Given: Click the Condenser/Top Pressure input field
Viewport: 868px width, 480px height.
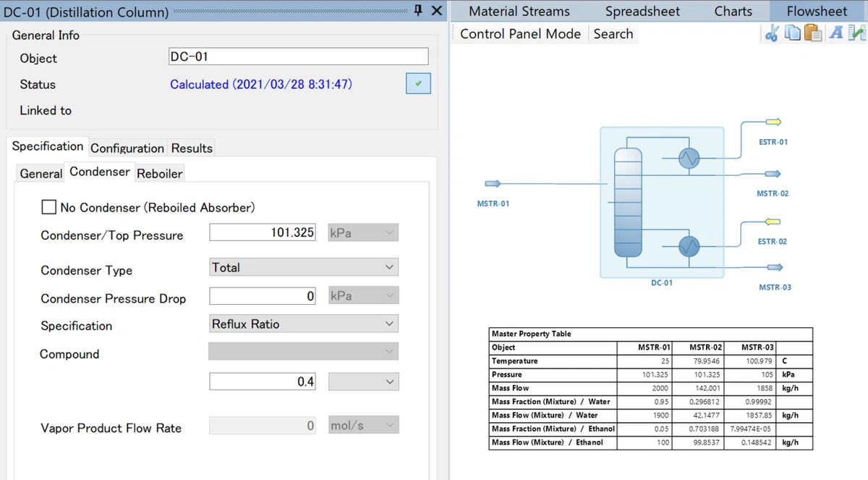Looking at the screenshot, I should pos(263,232).
